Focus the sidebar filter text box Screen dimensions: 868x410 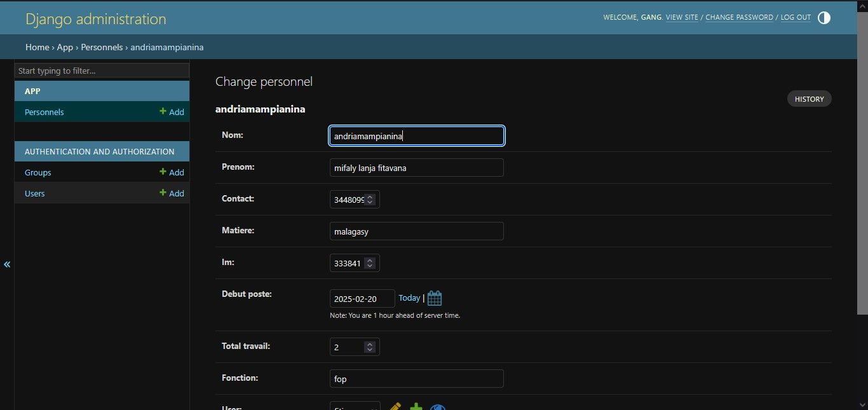point(102,71)
